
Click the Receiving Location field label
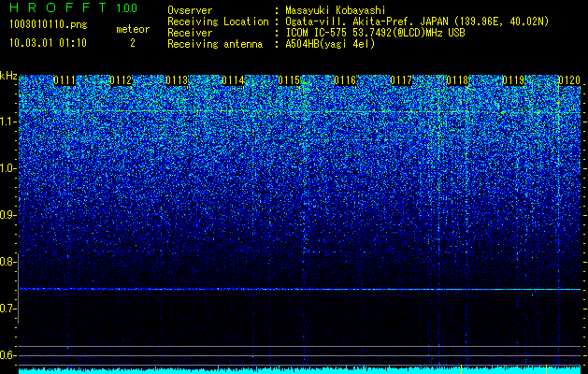coord(218,22)
